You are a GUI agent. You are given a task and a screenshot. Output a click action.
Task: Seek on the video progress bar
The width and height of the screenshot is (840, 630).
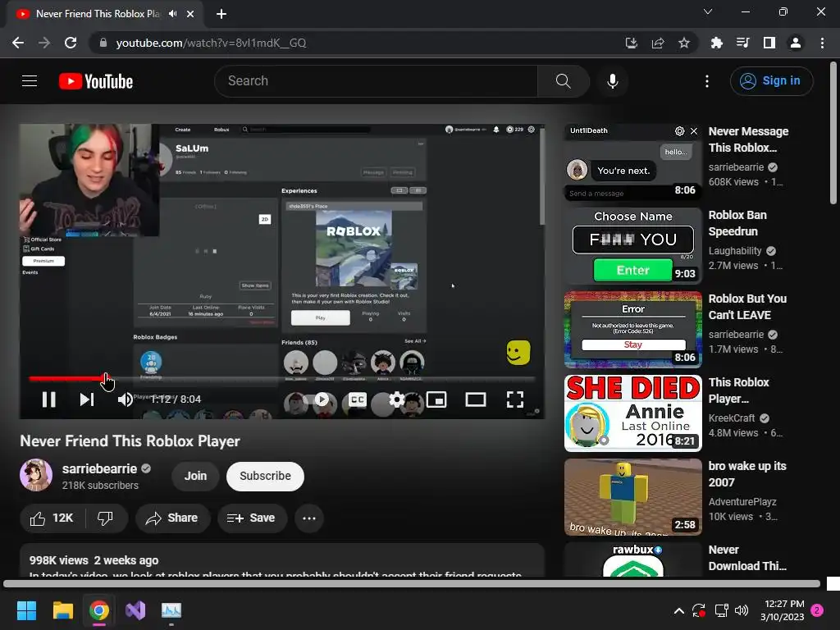pos(282,379)
